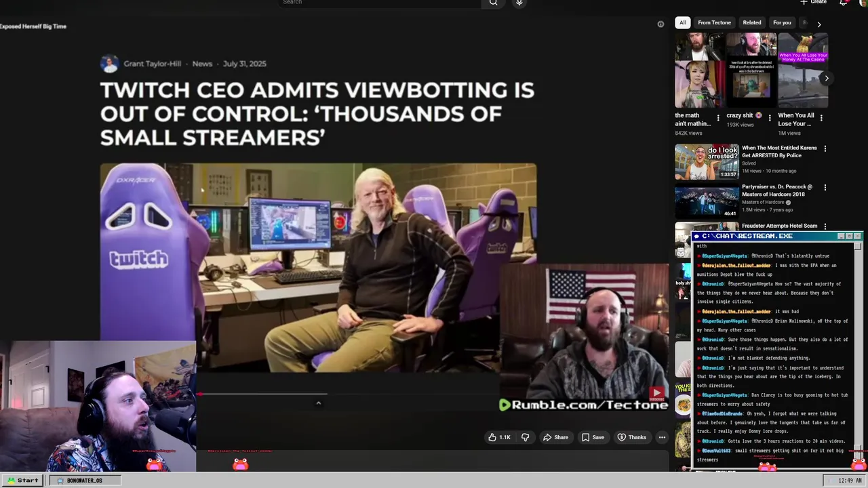Click chat message about Dan Clancy gooning
This screenshot has width=868, height=488.
coord(772,399)
